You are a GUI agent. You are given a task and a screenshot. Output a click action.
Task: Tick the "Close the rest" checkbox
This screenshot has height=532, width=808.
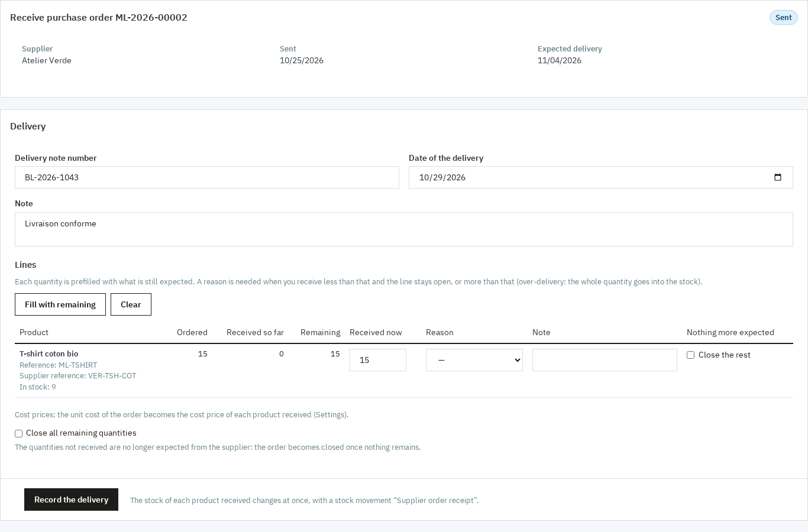click(x=690, y=355)
